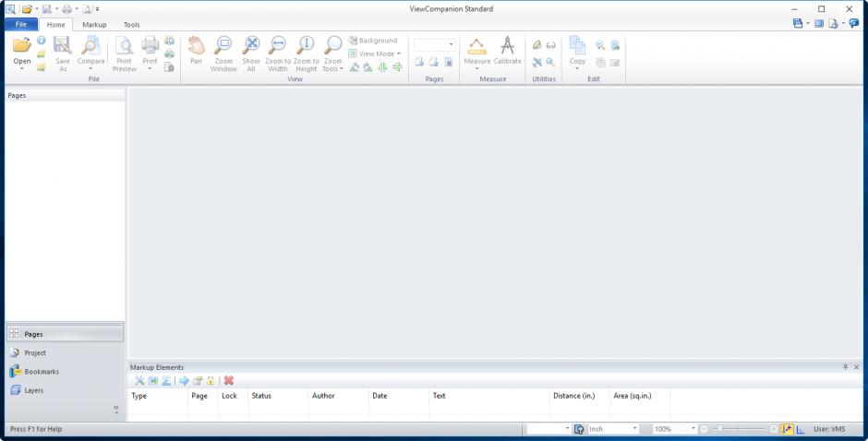Close the Markup Elements panel
This screenshot has width=868, height=441.
point(856,367)
